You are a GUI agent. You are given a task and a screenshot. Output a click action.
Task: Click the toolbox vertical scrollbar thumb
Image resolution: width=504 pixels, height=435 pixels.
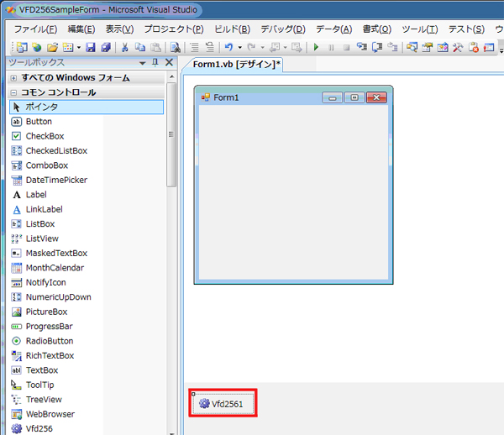click(x=171, y=134)
